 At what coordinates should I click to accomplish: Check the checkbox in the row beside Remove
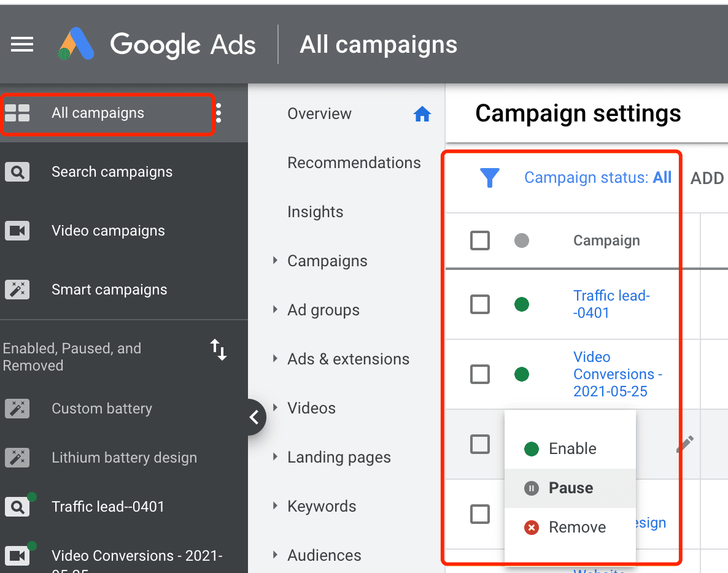pyautogui.click(x=480, y=514)
